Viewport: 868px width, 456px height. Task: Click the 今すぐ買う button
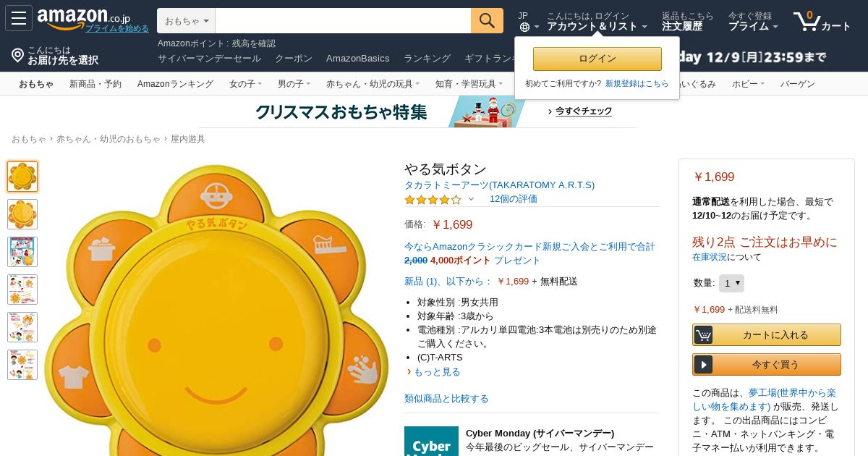767,364
